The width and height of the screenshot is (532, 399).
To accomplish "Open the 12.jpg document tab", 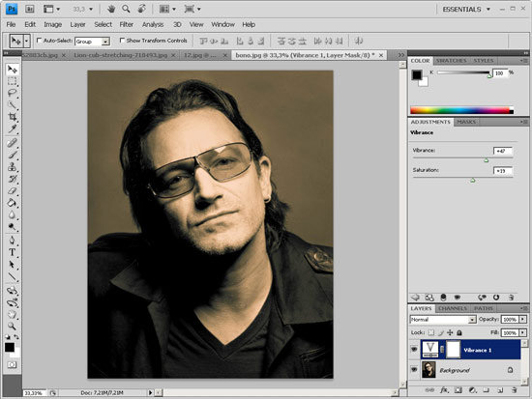I will (x=200, y=55).
